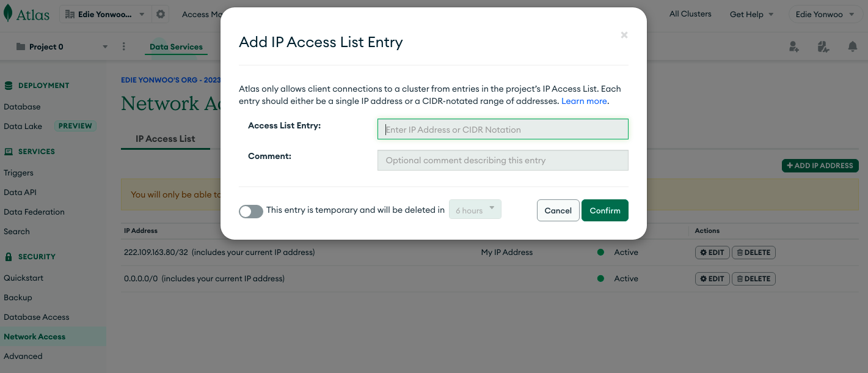Close the Add IP Access List dialog
The width and height of the screenshot is (868, 373).
[x=624, y=35]
